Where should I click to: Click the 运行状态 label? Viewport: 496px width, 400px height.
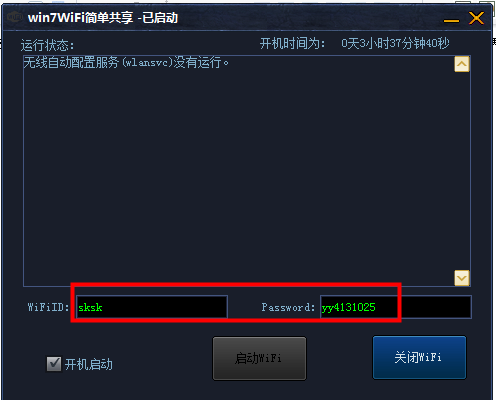tap(48, 45)
